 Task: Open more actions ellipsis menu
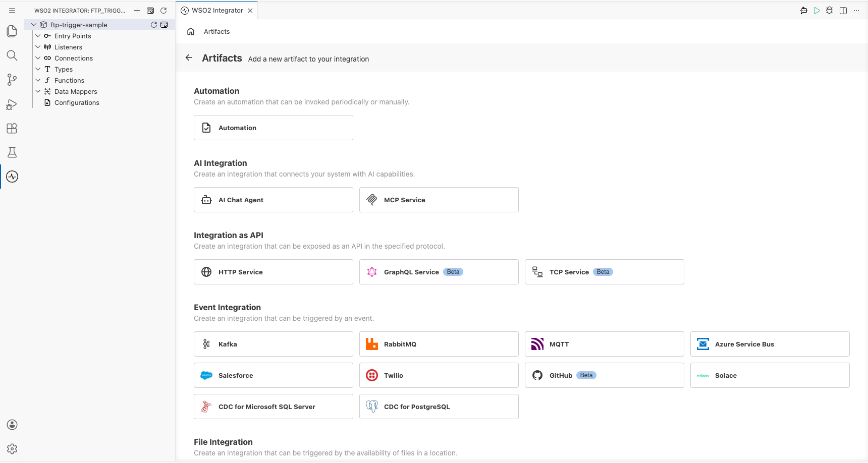[x=856, y=11]
